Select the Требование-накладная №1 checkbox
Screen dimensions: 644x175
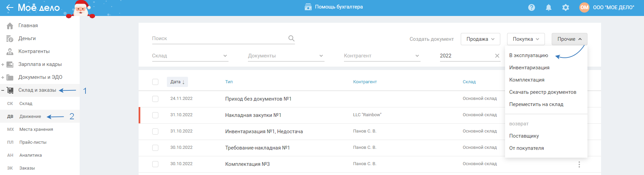[x=155, y=148]
